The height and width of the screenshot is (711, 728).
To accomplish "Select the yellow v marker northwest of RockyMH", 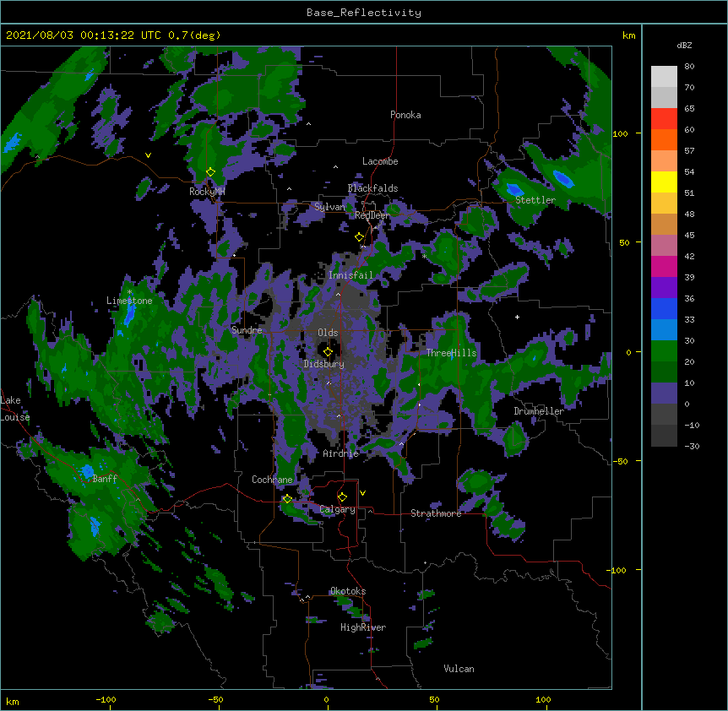I will tap(148, 155).
